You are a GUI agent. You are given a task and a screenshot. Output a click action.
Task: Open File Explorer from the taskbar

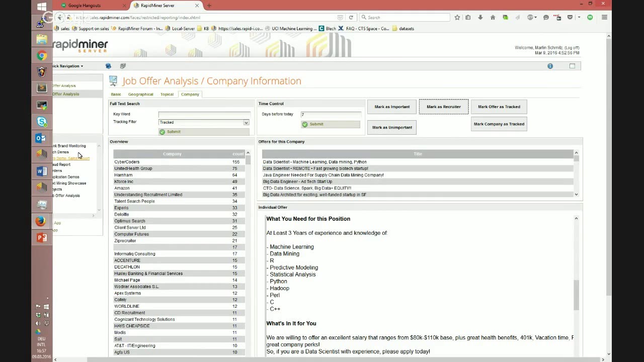click(42, 39)
